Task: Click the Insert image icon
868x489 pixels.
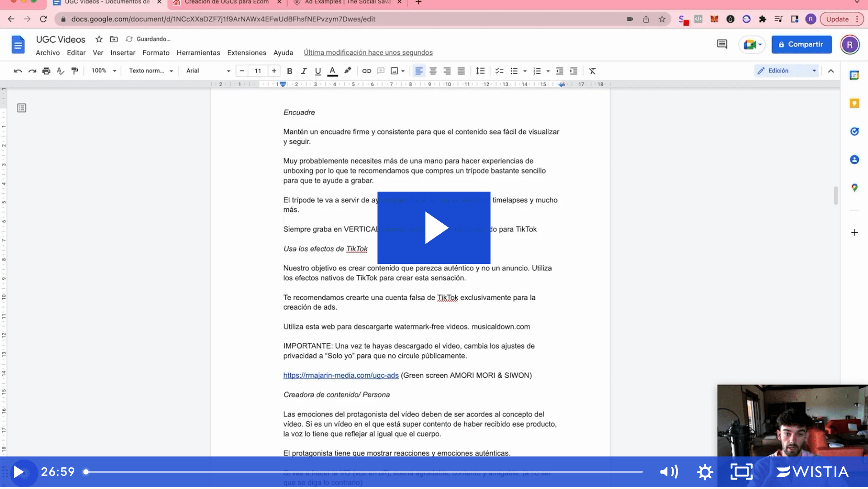Action: tap(394, 71)
